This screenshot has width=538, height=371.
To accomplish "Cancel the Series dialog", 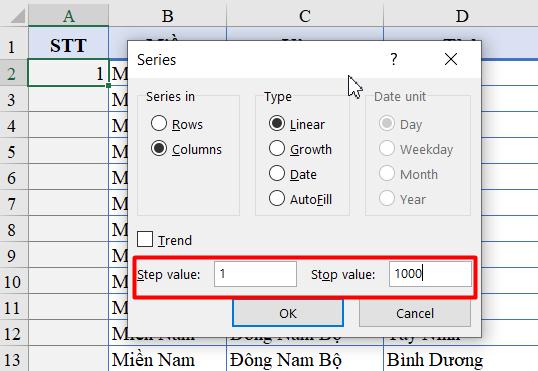I will pyautogui.click(x=415, y=313).
